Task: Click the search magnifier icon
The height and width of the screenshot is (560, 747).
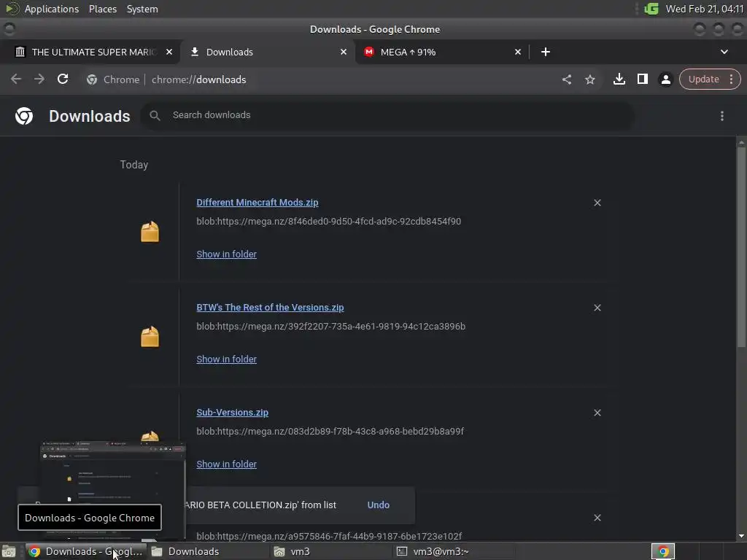Action: [x=155, y=115]
